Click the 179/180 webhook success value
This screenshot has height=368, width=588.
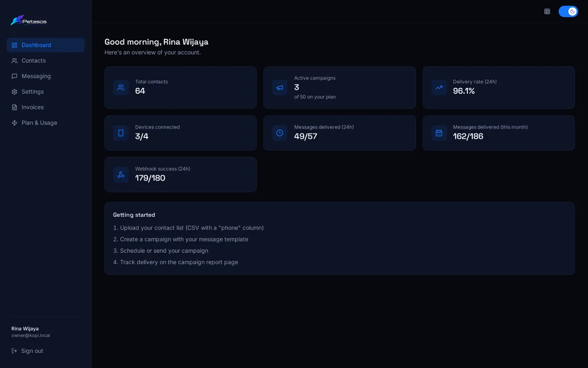click(x=150, y=178)
